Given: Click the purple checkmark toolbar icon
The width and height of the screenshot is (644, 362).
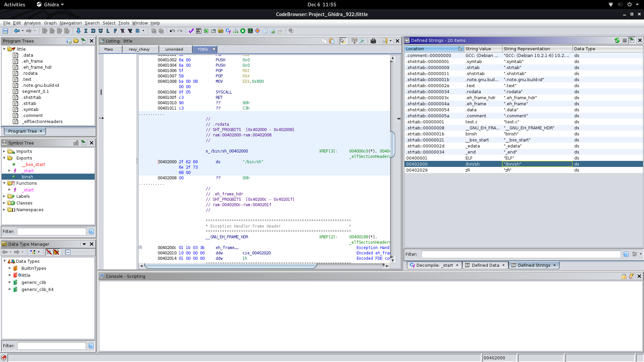Looking at the screenshot, I should (191, 31).
